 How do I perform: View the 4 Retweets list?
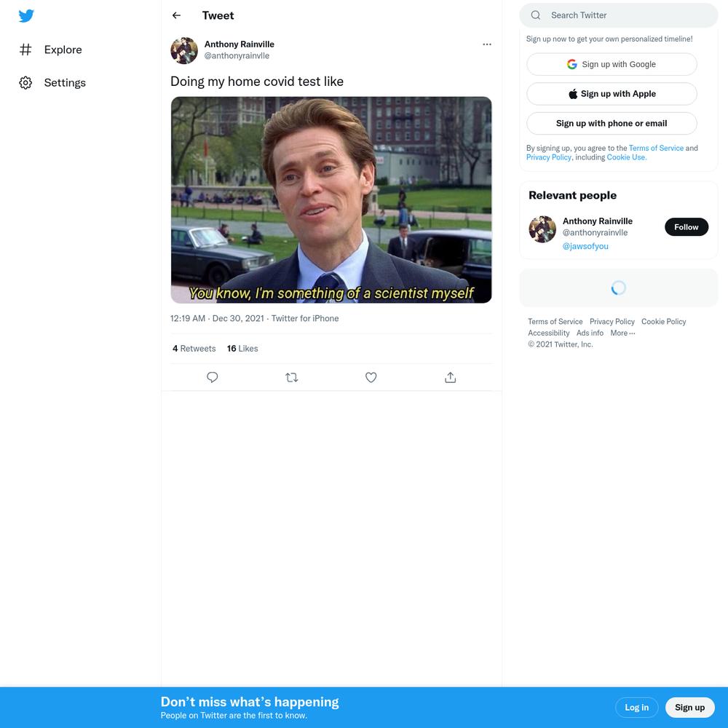[x=194, y=348]
